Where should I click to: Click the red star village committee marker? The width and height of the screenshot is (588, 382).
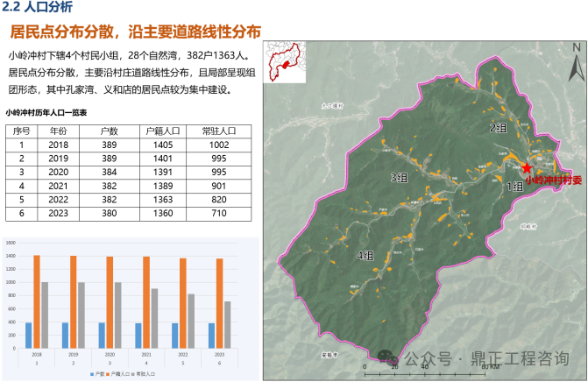(527, 168)
